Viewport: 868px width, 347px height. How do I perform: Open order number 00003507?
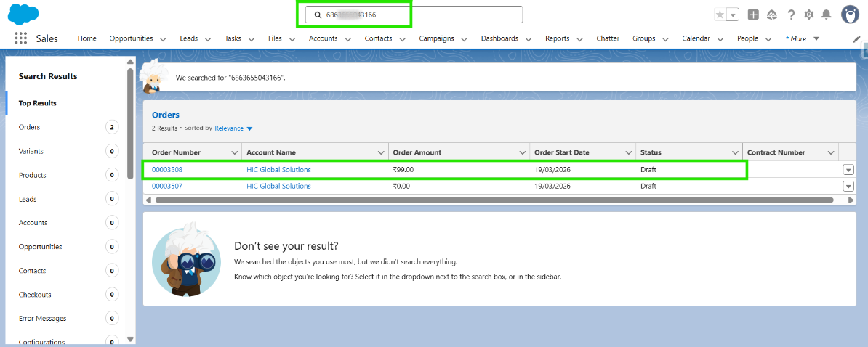click(167, 187)
